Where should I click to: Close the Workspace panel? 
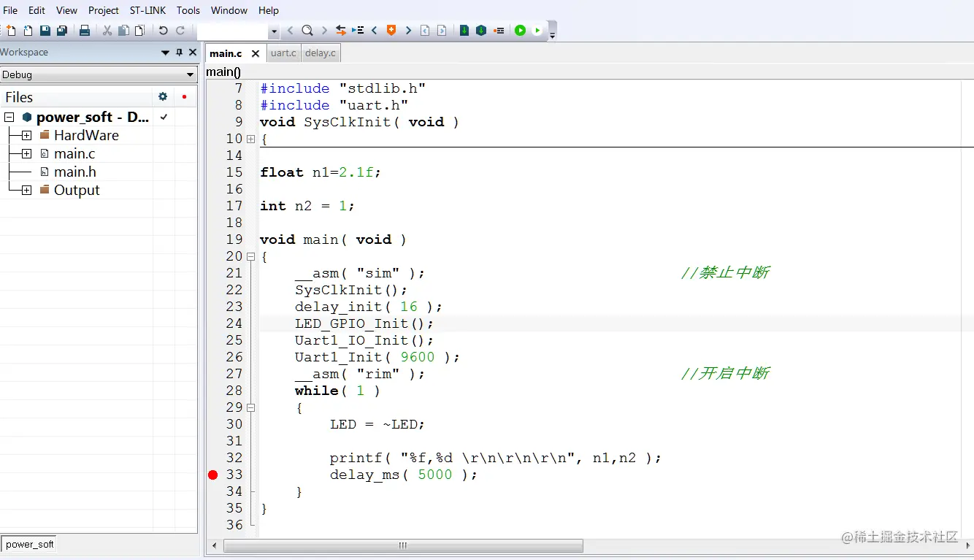point(193,53)
